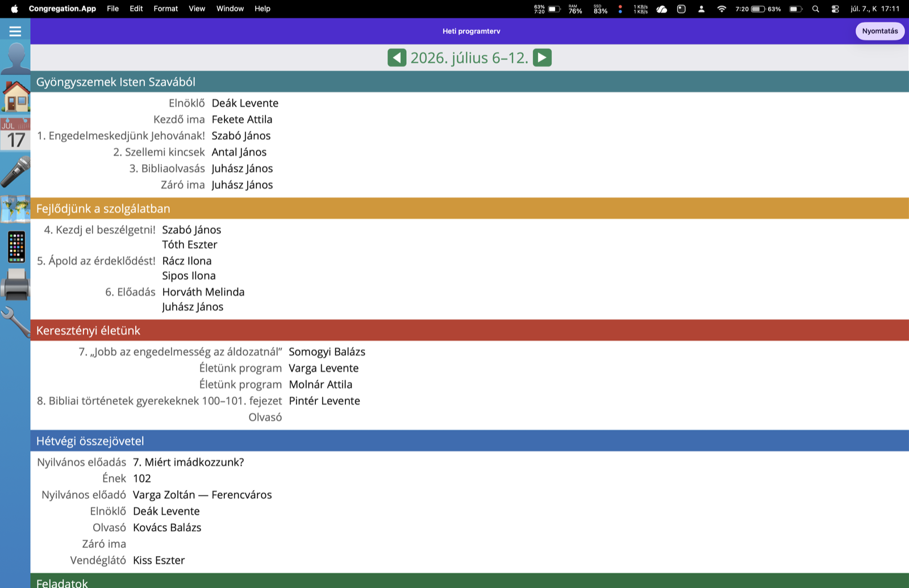909x588 pixels.
Task: Click Sipos Ilona assistant name
Action: (189, 276)
